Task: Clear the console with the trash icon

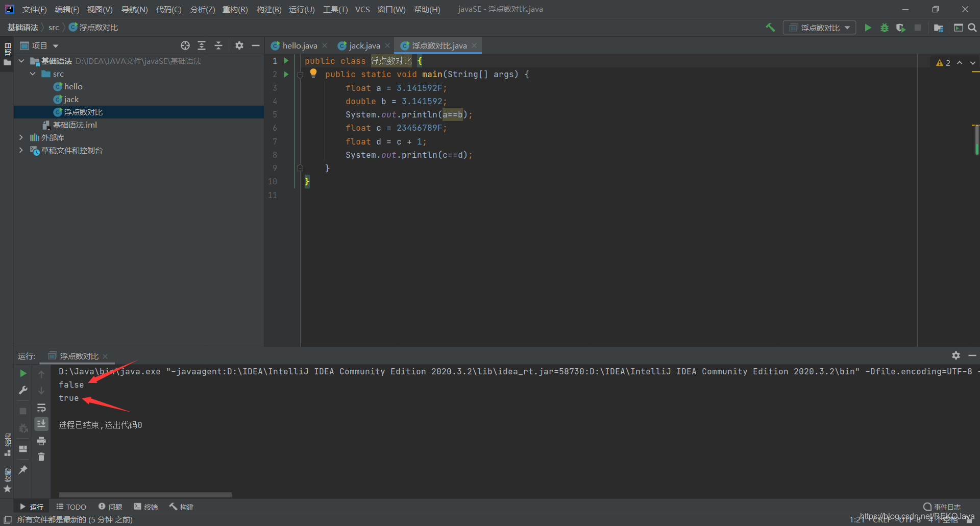Action: point(41,457)
